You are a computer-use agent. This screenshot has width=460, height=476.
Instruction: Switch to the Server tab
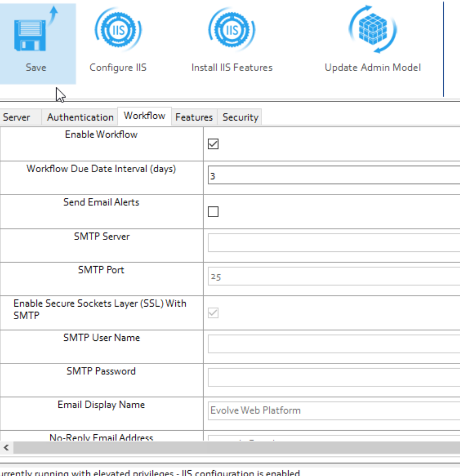coord(17,117)
